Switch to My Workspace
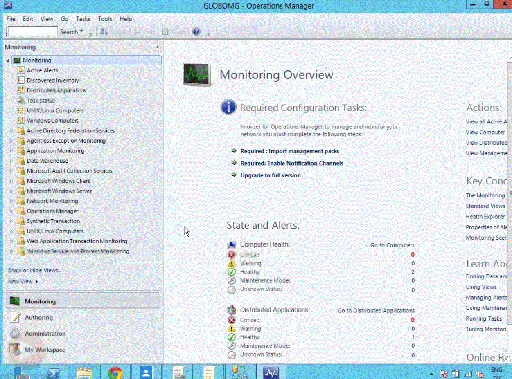512x379 pixels. (83, 350)
